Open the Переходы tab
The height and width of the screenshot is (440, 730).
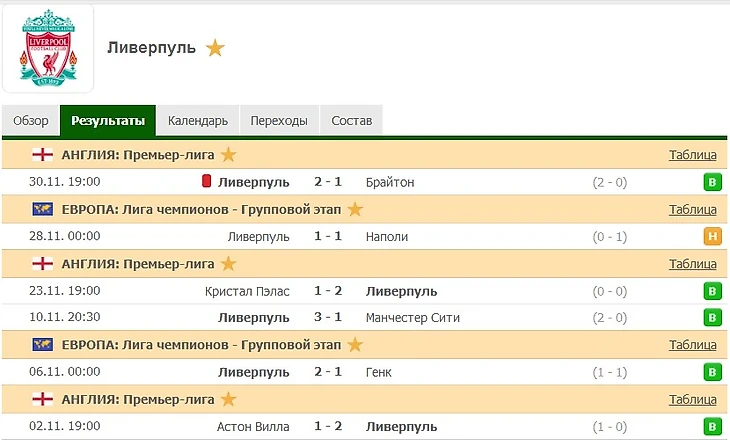pos(279,121)
